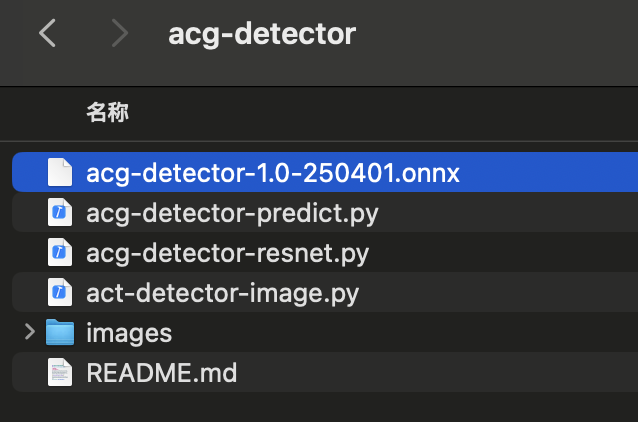Expand the images folder disclosure chevron

30,332
